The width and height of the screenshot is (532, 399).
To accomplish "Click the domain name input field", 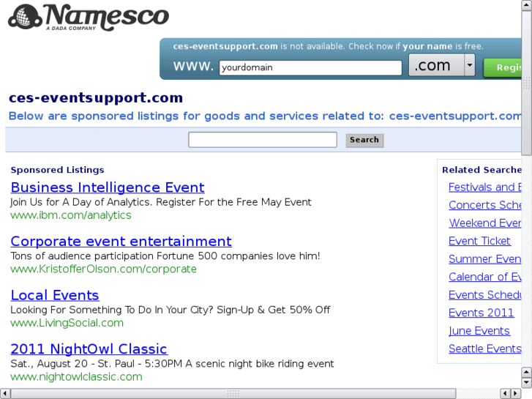I will pyautogui.click(x=310, y=67).
